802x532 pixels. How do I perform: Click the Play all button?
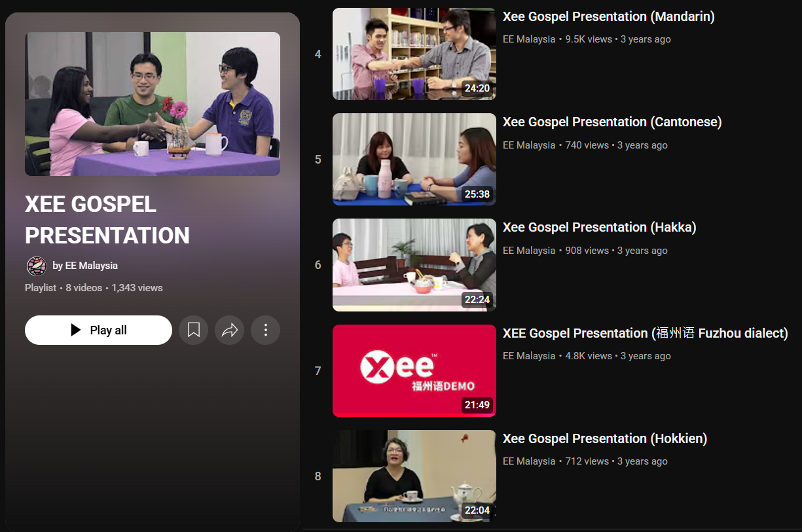98,330
